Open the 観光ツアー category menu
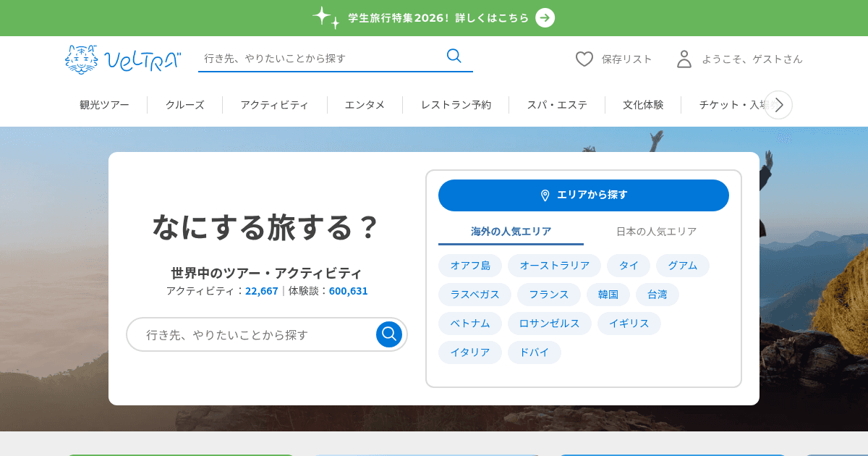 point(104,105)
